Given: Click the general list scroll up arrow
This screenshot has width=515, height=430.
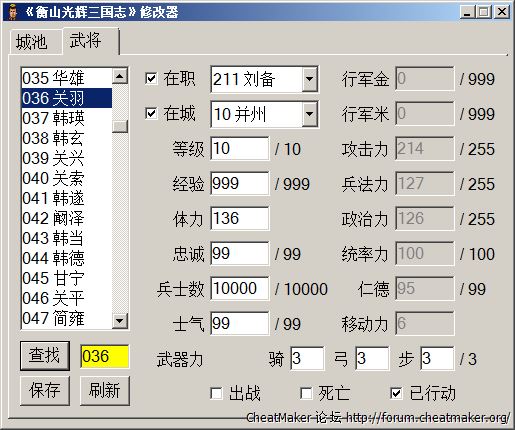Looking at the screenshot, I should pyautogui.click(x=120, y=76).
